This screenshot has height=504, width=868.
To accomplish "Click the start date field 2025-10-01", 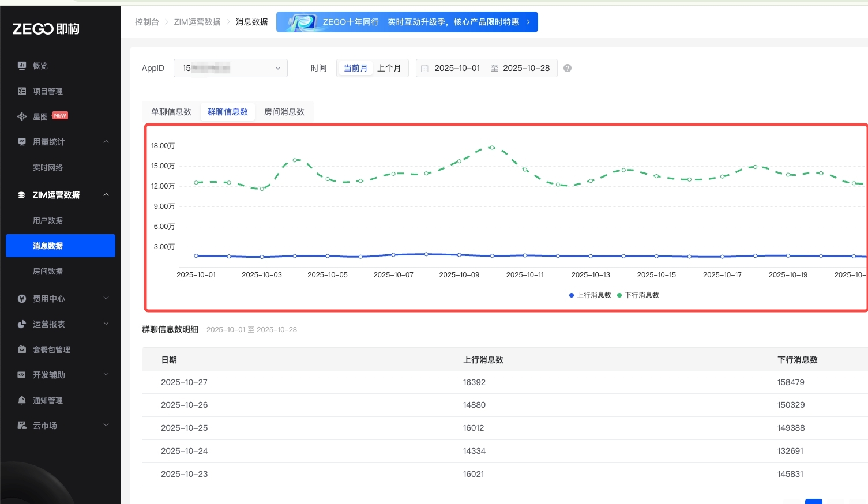I will pos(457,68).
